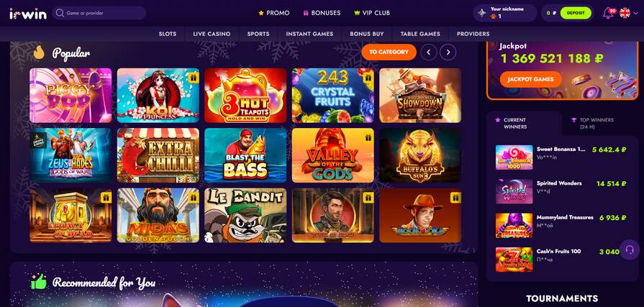The height and width of the screenshot is (307, 644).
Task: Open live support headset chat icon
Action: click(629, 249)
